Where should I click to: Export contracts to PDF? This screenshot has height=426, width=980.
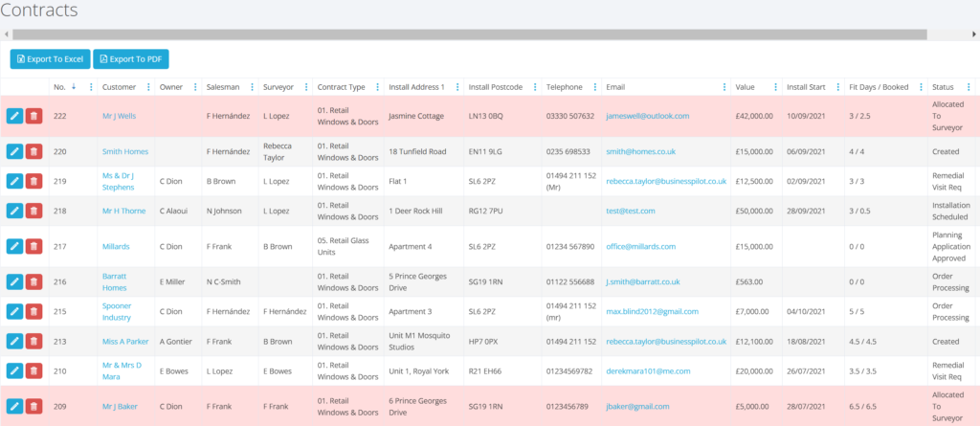click(131, 59)
